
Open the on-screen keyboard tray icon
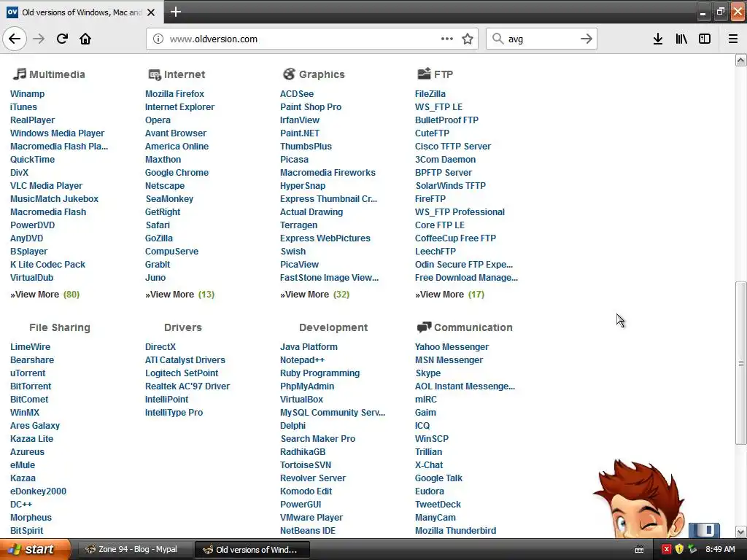[x=639, y=550]
